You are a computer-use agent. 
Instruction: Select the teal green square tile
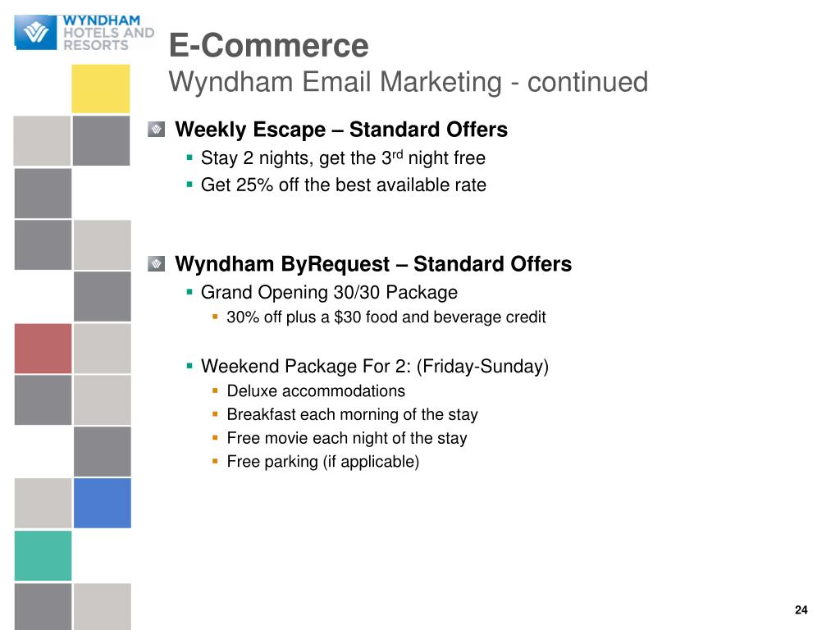pos(43,555)
